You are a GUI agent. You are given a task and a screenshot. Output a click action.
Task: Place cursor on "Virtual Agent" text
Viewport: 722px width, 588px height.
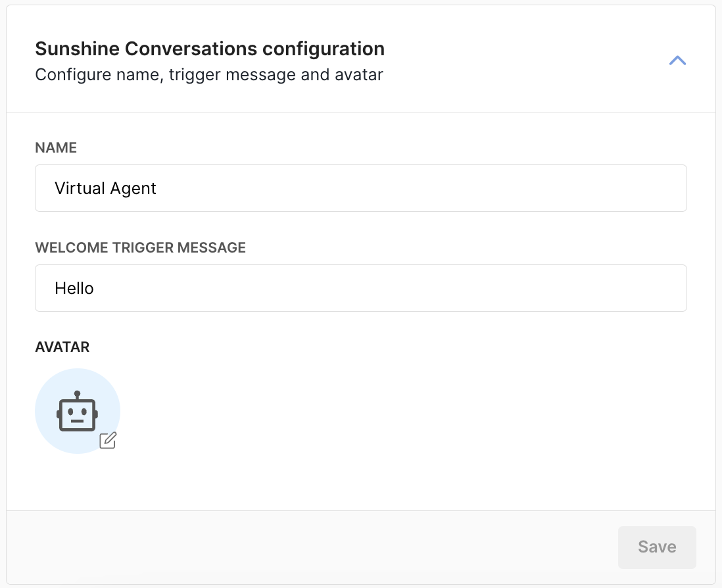[106, 189]
